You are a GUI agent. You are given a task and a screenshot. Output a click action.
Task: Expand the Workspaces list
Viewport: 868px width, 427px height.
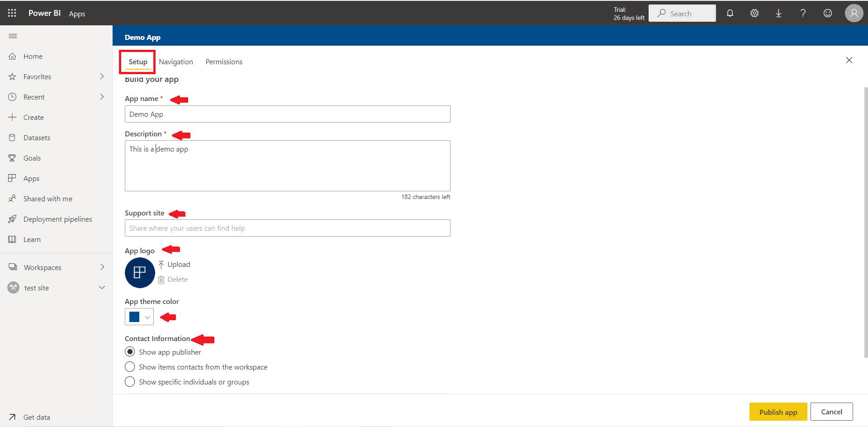point(102,267)
